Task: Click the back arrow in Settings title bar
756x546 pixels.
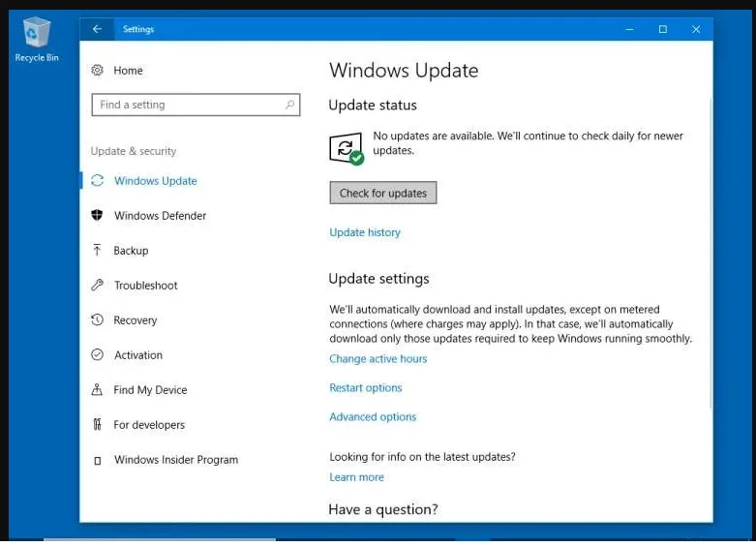Action: 97,29
